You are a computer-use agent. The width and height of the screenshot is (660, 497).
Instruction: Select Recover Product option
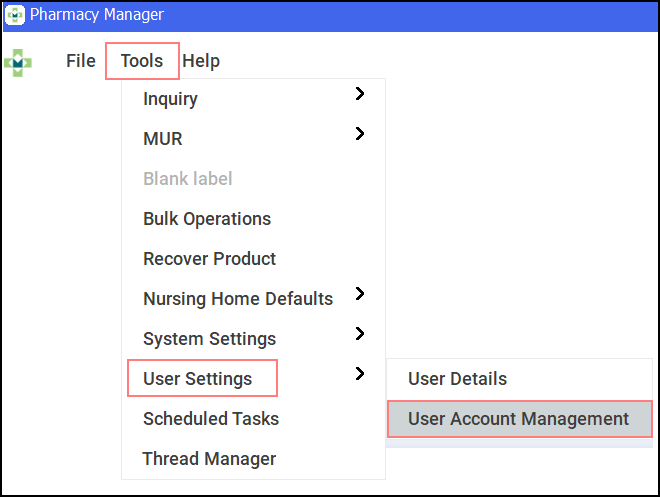tap(210, 259)
